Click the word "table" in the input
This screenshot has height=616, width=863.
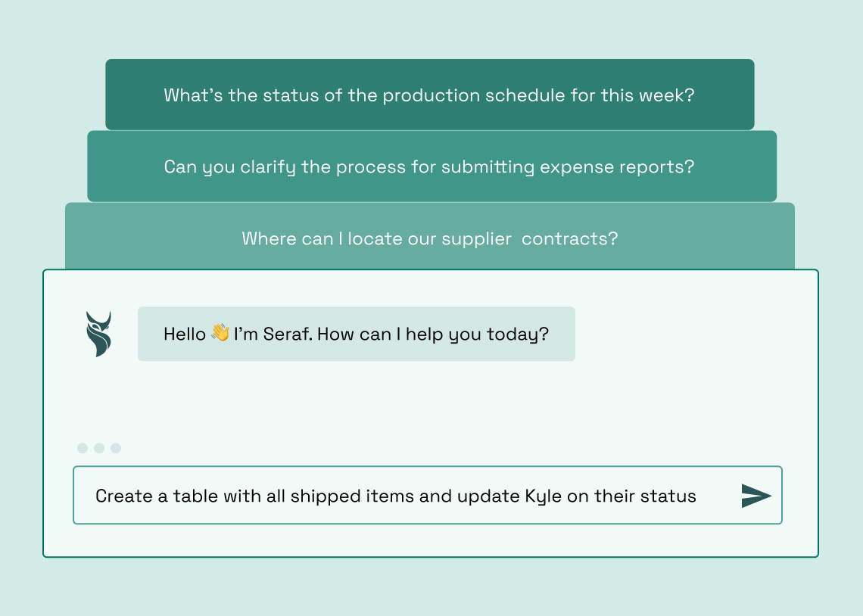[x=195, y=496]
